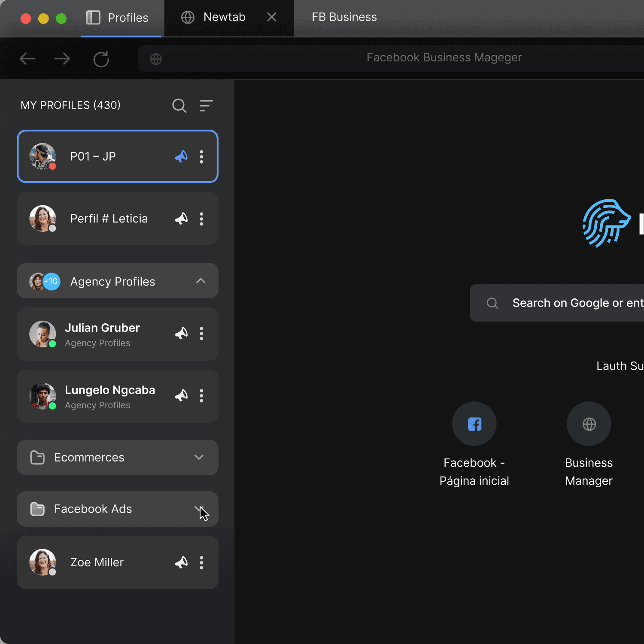Open the three-dot menu for Lungelo Ngcaba
This screenshot has width=644, height=644.
[201, 396]
